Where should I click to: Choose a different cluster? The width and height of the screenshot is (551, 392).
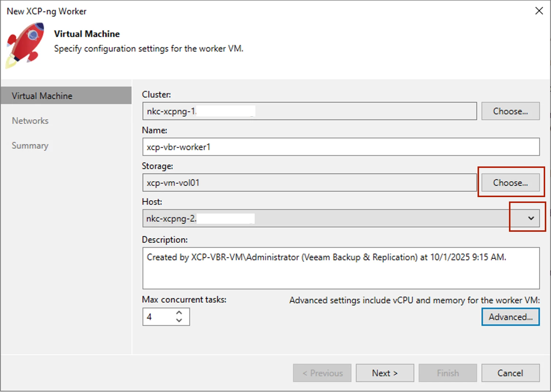click(510, 111)
